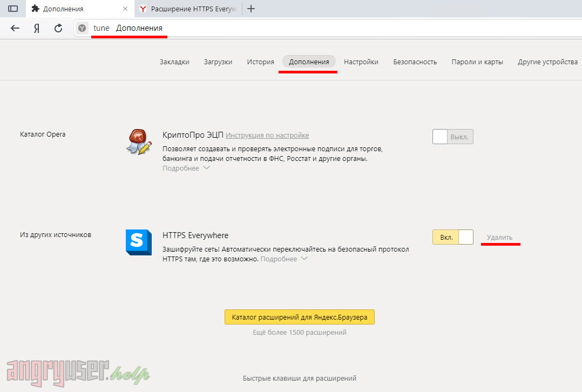Switch to the Расширение HTTPS Everywhere tab

coord(188,9)
